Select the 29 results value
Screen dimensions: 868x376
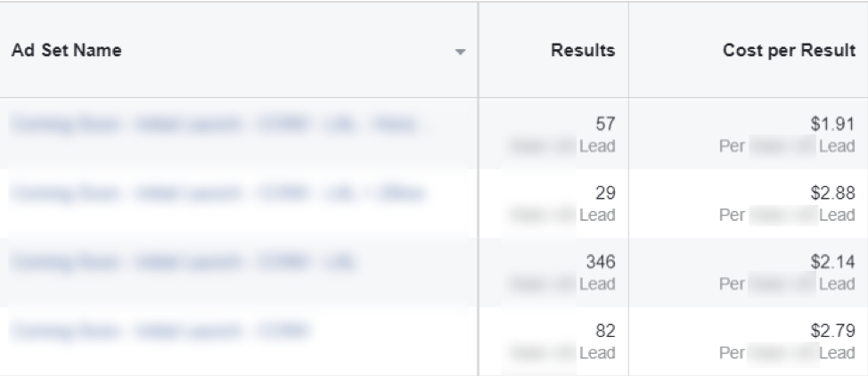point(605,193)
